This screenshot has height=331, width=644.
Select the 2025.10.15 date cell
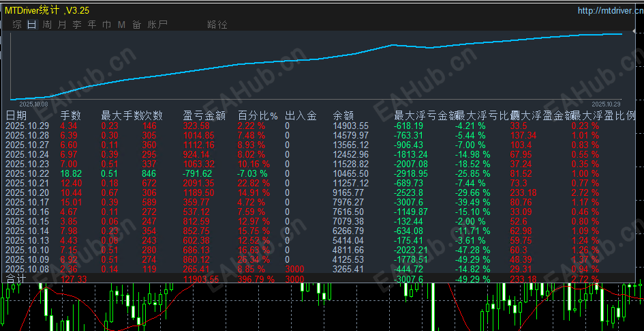[27, 221]
